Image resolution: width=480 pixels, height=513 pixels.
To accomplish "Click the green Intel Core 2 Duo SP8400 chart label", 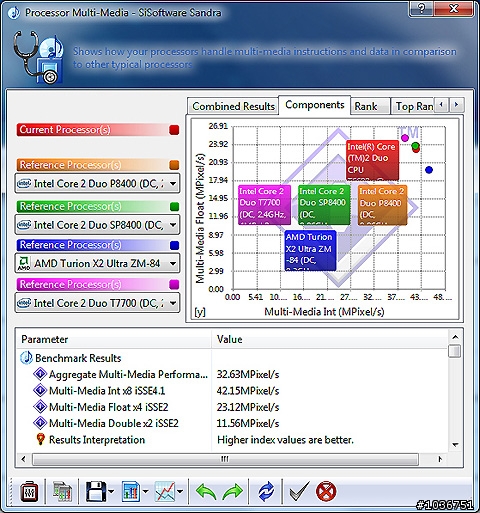I will pyautogui.click(x=324, y=205).
